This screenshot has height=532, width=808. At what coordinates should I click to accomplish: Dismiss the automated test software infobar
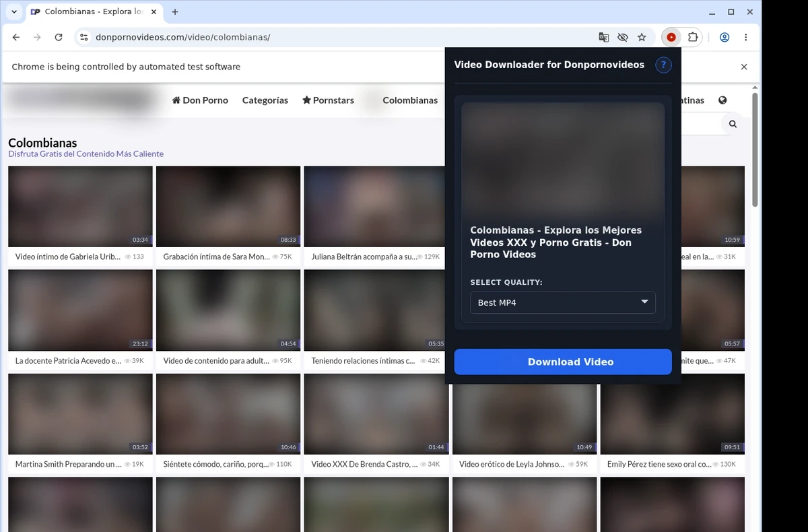(744, 67)
